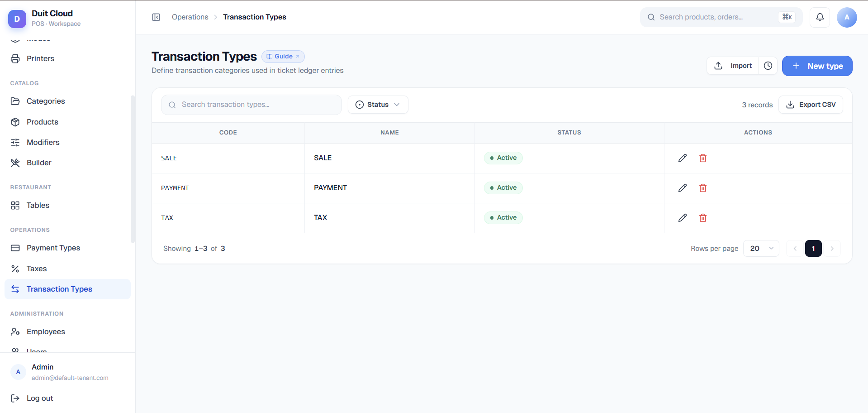Open rows per page dropdown
The width and height of the screenshot is (868, 413).
click(x=761, y=248)
